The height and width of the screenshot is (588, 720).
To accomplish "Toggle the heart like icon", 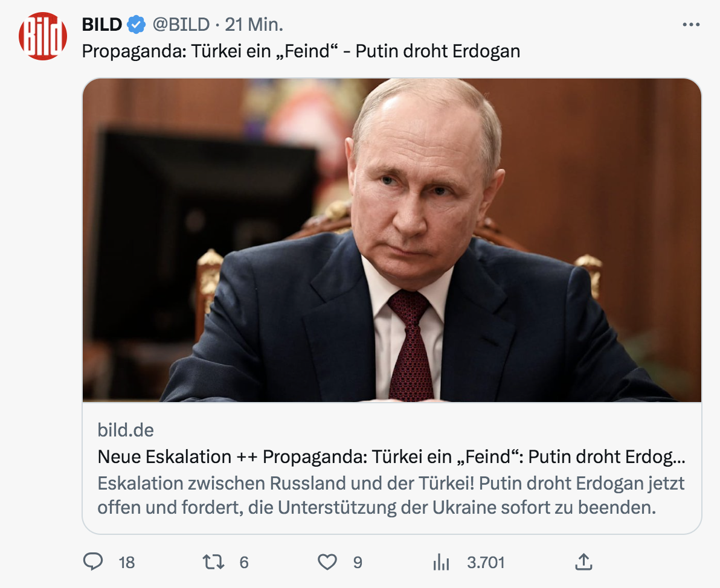I will click(x=327, y=562).
